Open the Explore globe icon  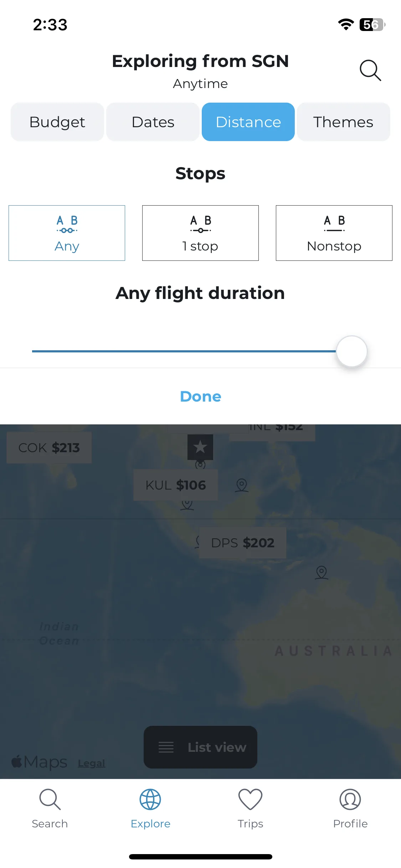150,799
